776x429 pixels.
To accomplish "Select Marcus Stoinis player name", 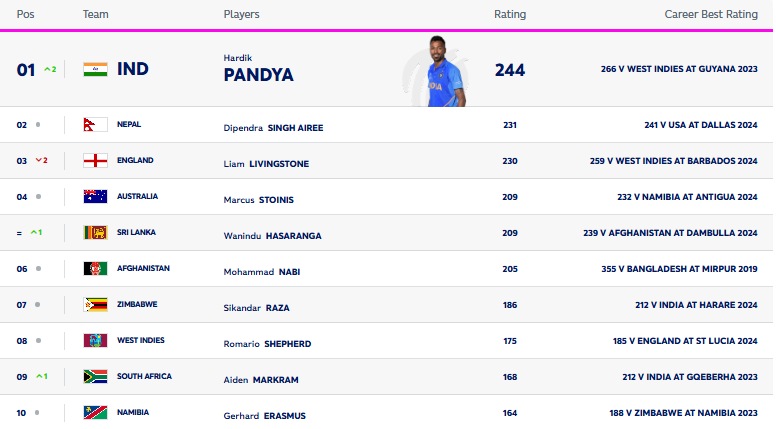I will [260, 200].
